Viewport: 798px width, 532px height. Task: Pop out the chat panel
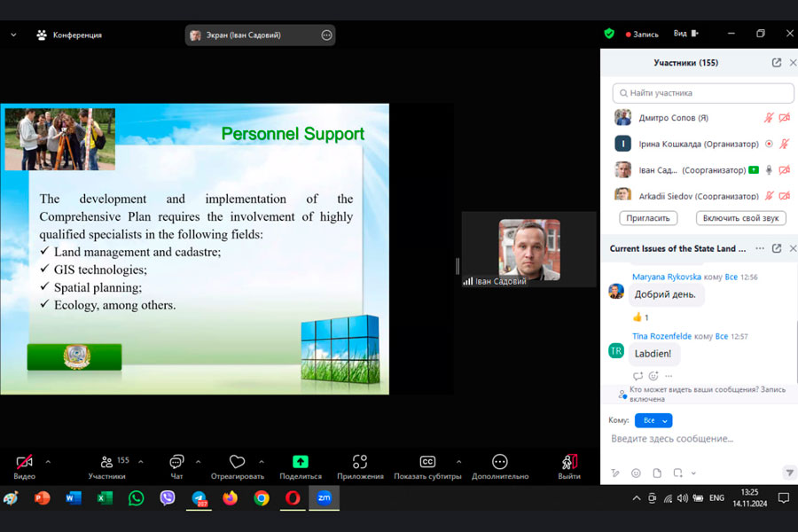776,248
